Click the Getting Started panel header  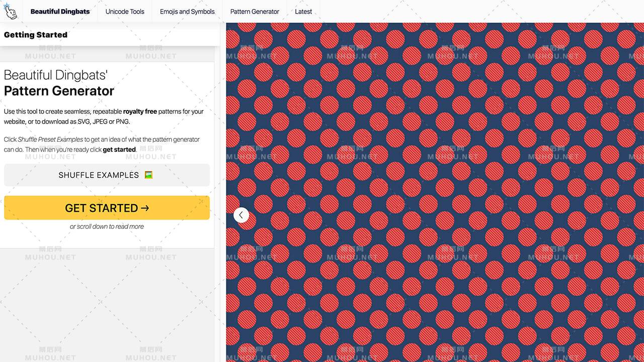[36, 35]
